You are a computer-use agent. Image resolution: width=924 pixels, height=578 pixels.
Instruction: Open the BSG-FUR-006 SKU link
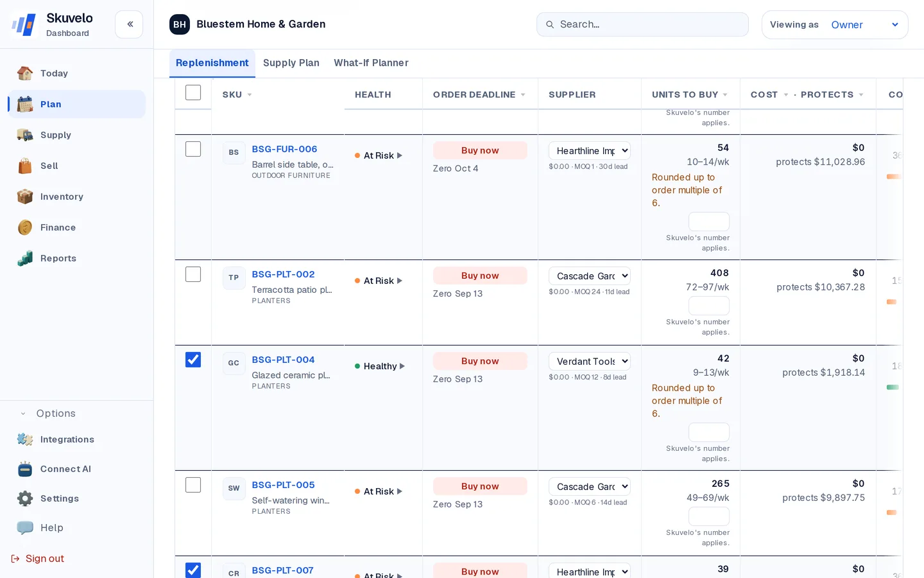(284, 149)
